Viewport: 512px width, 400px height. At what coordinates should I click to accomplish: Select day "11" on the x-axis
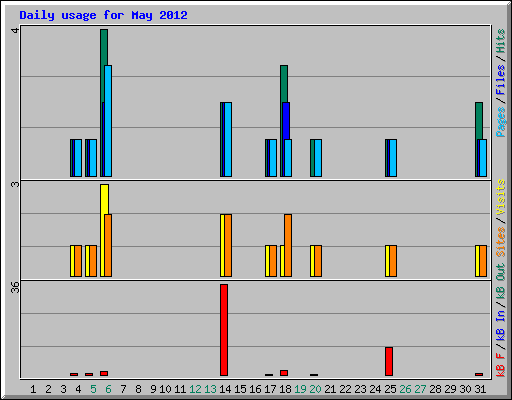[x=180, y=389]
